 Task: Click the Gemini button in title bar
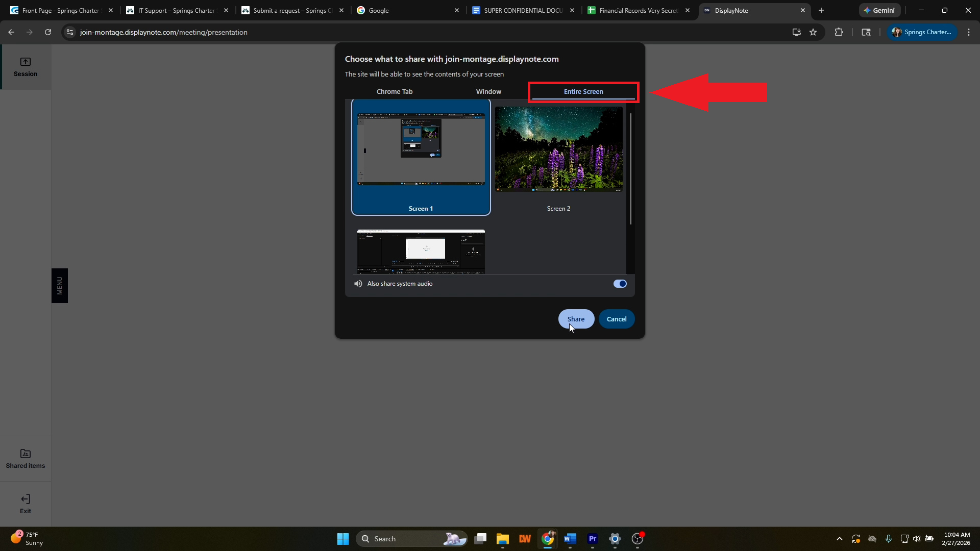coord(879,10)
